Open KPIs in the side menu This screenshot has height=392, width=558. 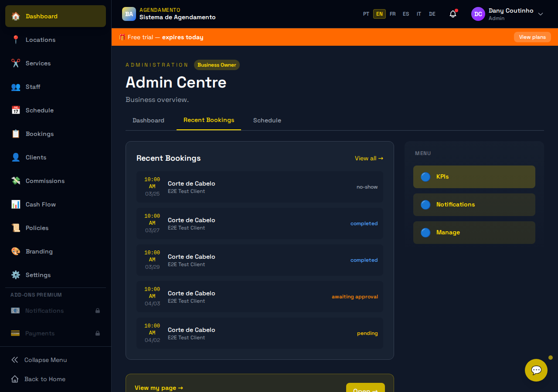point(474,177)
